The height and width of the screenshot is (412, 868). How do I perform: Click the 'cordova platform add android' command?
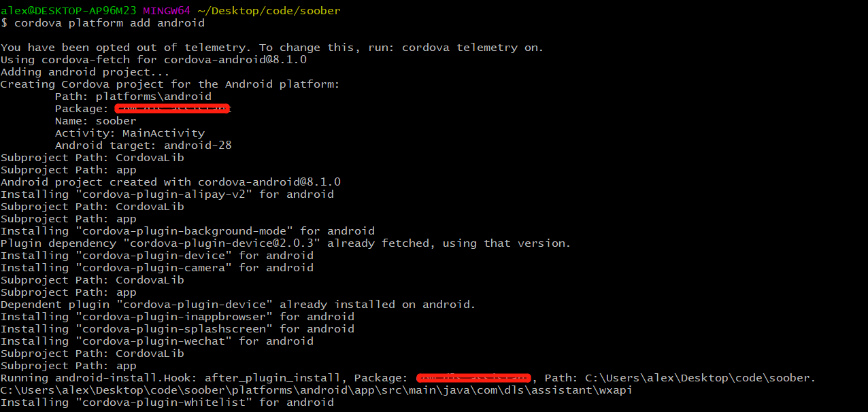click(x=110, y=23)
